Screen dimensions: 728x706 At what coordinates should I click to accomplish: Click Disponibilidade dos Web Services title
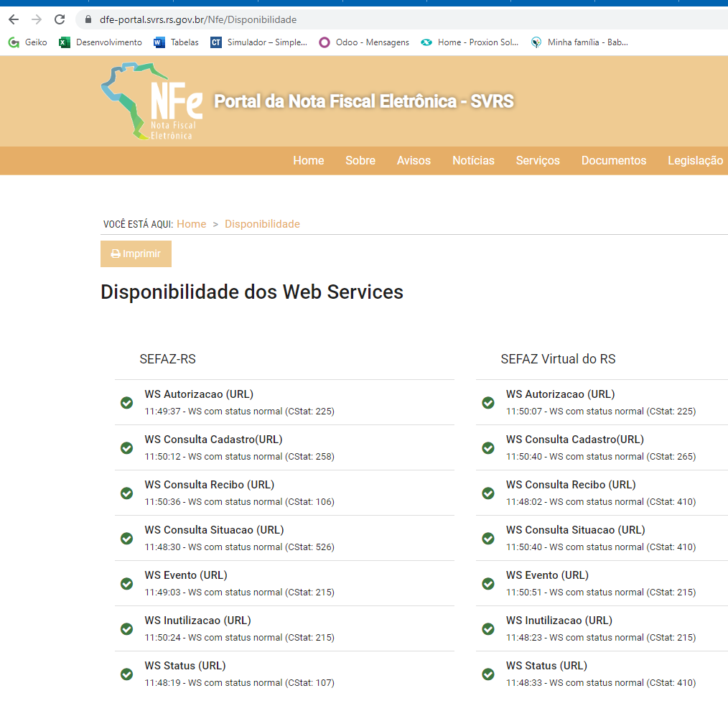pos(252,292)
